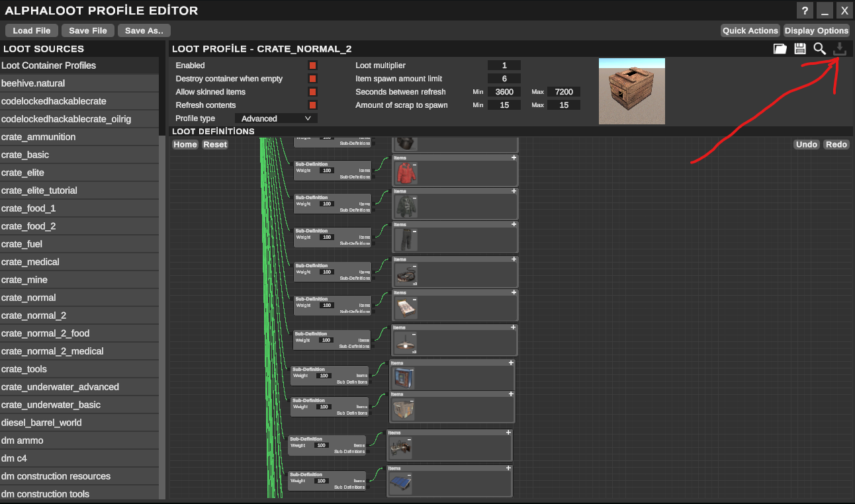Click the Save As.. button
855x504 pixels.
(x=144, y=30)
